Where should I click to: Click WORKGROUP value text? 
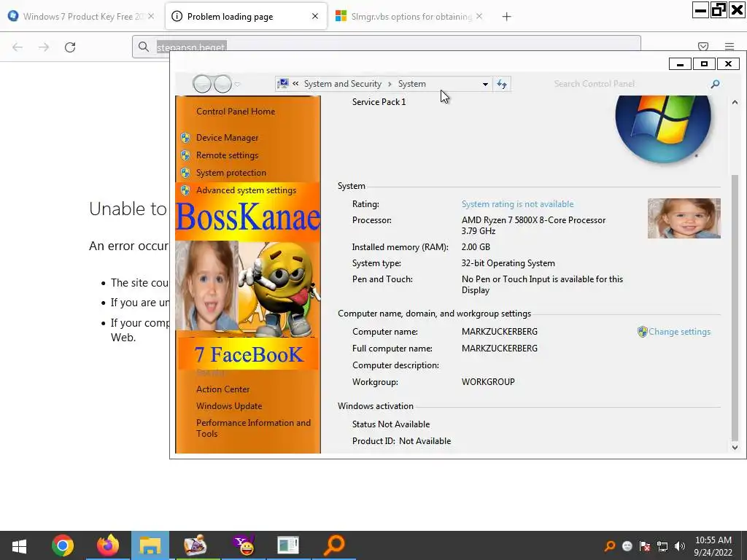(x=488, y=382)
